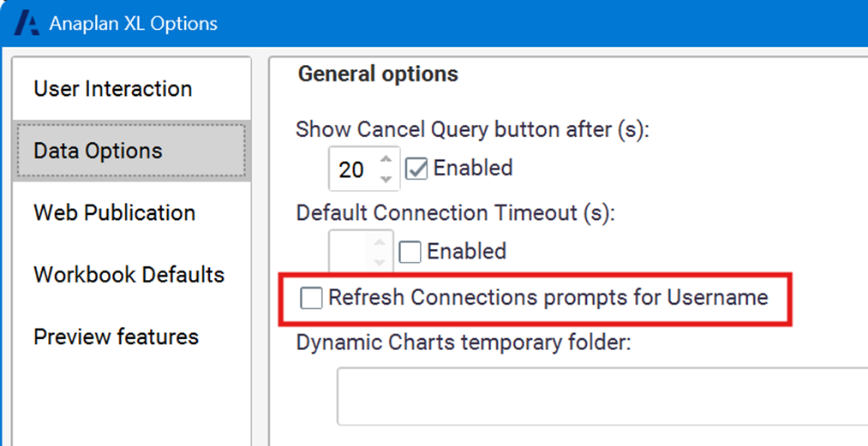The image size is (868, 446).
Task: Open the User Interaction section
Action: pos(112,89)
